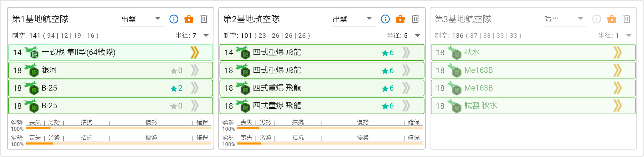Click the briefcase preset icon for 第3基地航空隊
Screen dimensions: 644x157
pyautogui.click(x=612, y=19)
